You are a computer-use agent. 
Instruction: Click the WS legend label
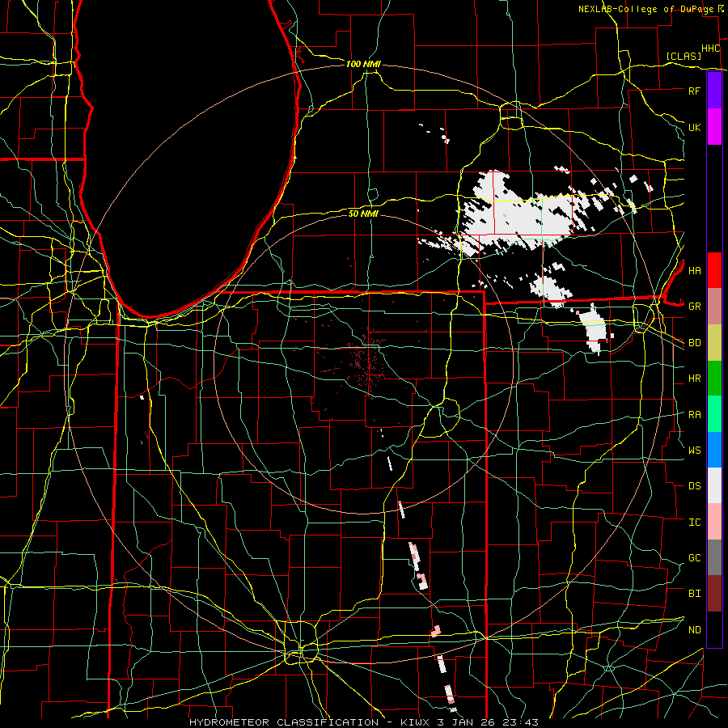point(694,451)
